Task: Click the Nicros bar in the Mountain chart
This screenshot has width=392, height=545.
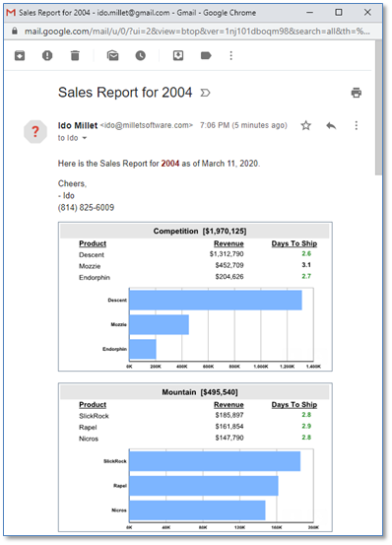Action: click(197, 511)
